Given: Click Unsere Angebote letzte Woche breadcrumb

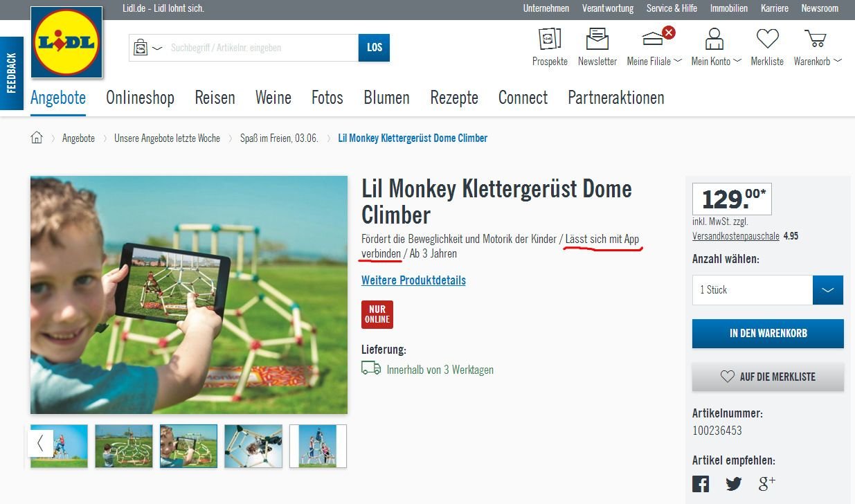Looking at the screenshot, I should [x=167, y=138].
